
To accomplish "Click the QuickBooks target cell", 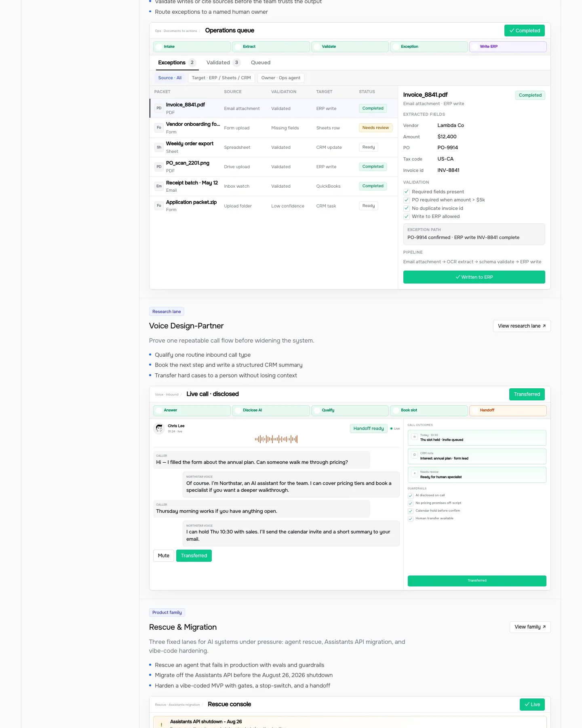I will (x=328, y=186).
